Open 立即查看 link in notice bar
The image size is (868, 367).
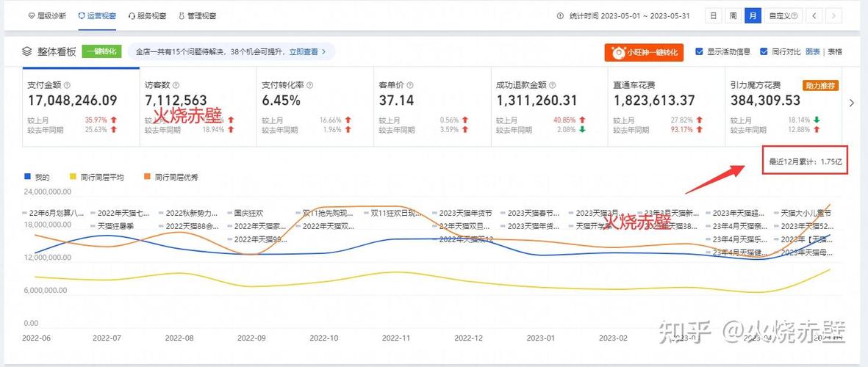click(307, 51)
